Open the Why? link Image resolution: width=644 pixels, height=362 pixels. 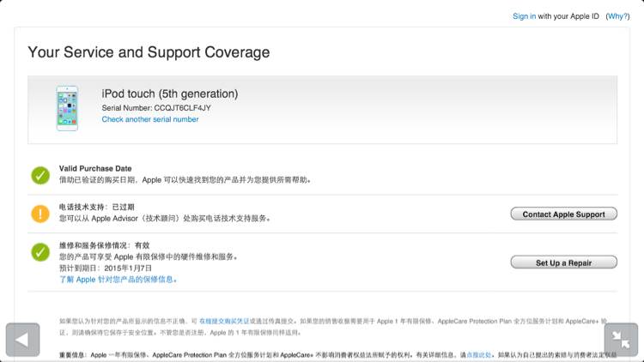coord(617,16)
